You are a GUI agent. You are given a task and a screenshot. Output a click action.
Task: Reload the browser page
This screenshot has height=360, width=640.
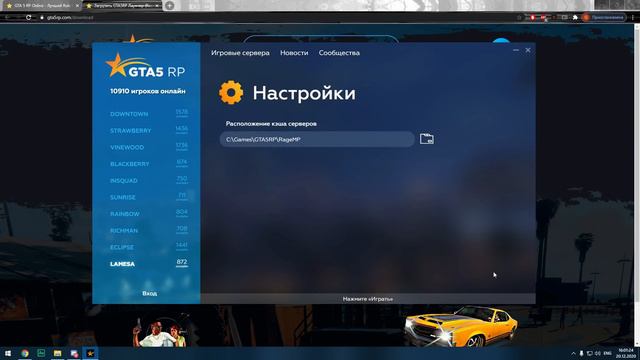click(28, 18)
